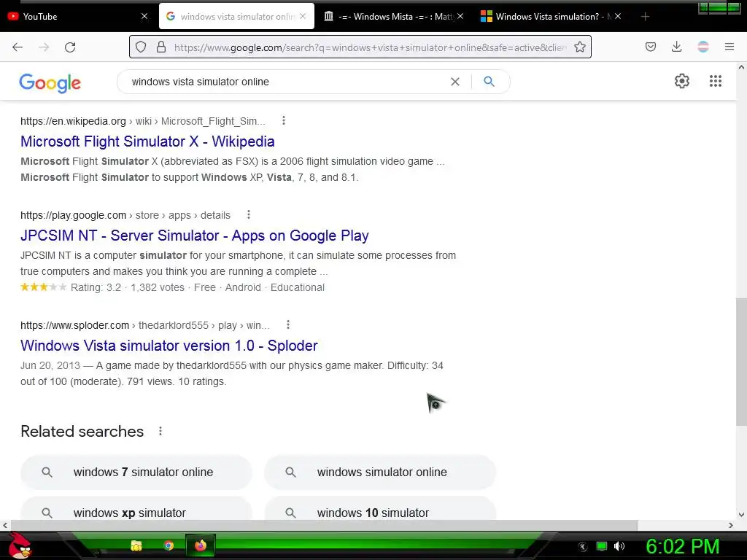Open the Firefox hamburger menu
Screen dimensions: 747x560
[729, 47]
